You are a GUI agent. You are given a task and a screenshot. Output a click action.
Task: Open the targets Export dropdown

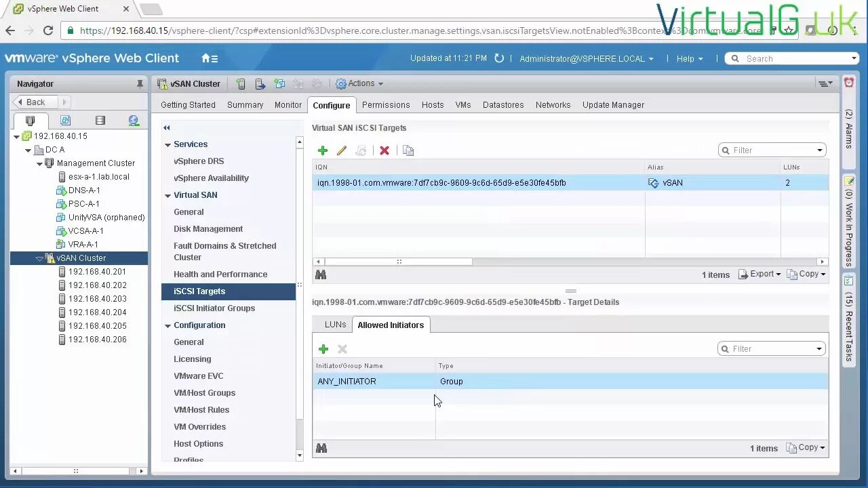[x=759, y=274]
